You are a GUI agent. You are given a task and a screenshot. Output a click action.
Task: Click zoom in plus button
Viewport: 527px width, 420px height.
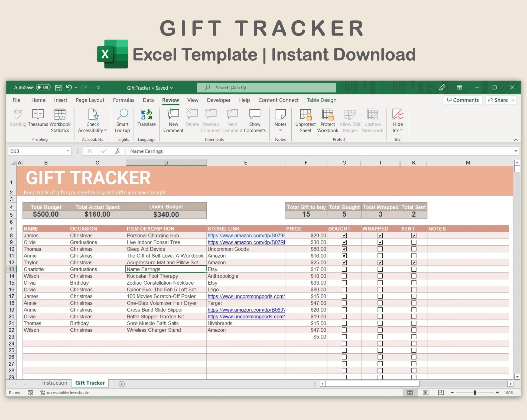497,392
